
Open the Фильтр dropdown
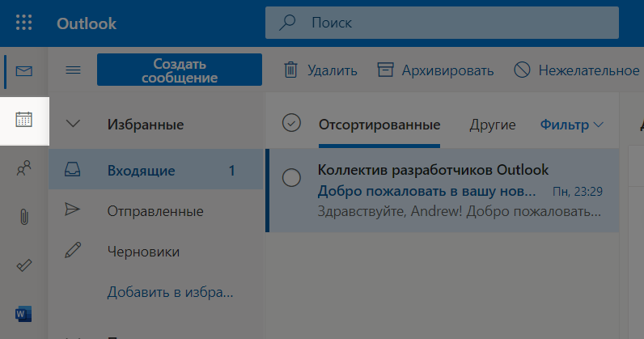click(x=571, y=125)
